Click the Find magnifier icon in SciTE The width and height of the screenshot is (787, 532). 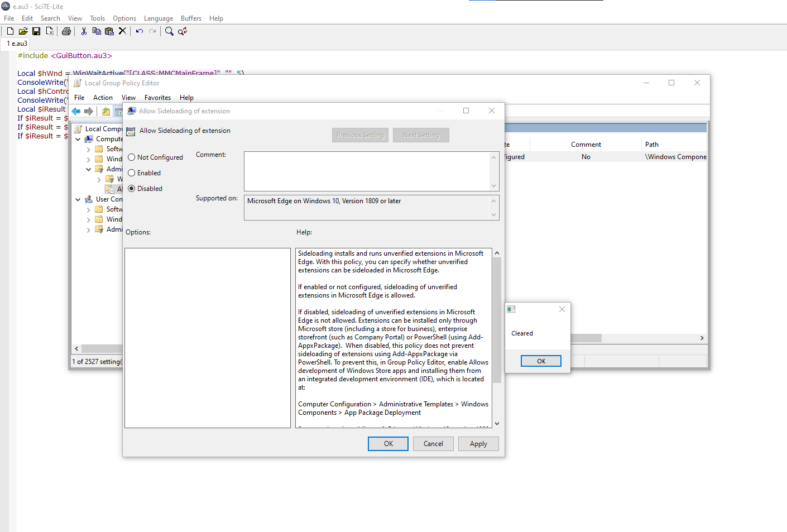pos(169,31)
